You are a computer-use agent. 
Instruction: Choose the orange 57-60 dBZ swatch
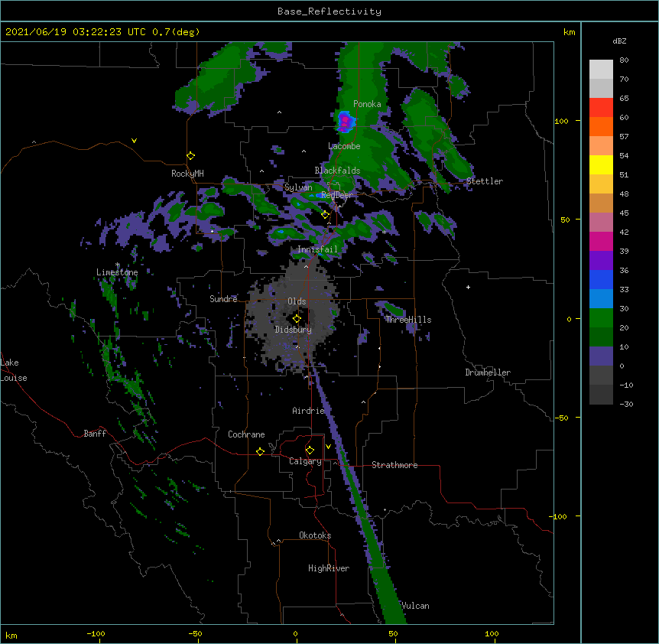click(601, 126)
